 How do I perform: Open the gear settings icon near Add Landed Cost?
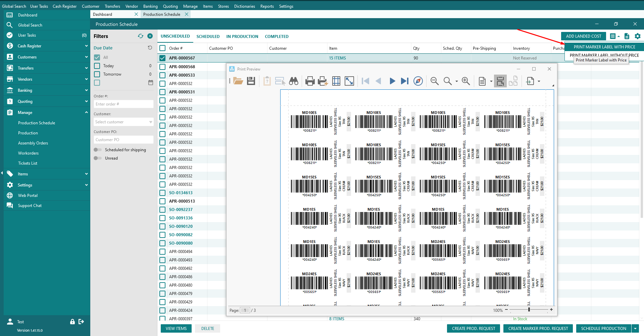pyautogui.click(x=637, y=36)
